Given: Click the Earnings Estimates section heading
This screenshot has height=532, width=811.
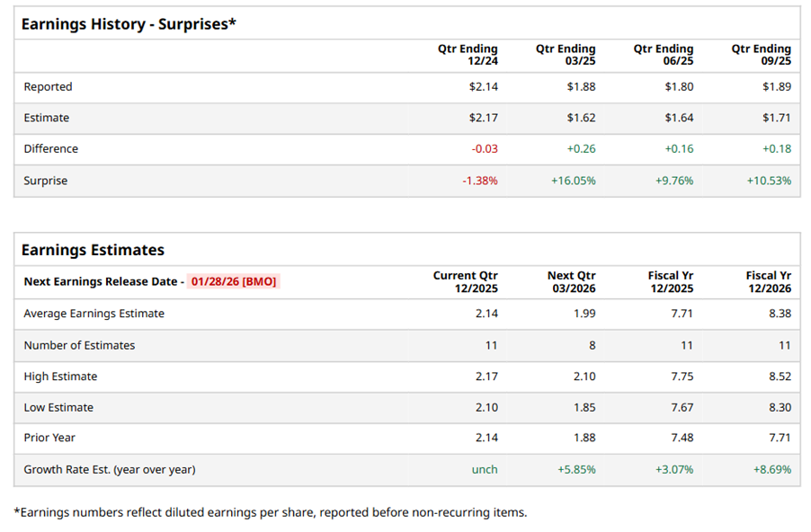Looking at the screenshot, I should click(93, 250).
